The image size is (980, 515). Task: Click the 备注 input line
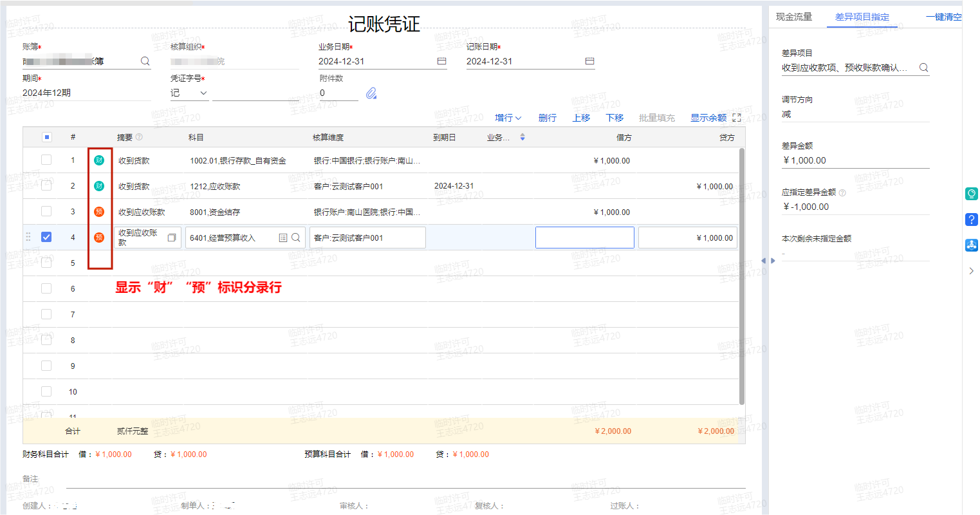click(405, 480)
